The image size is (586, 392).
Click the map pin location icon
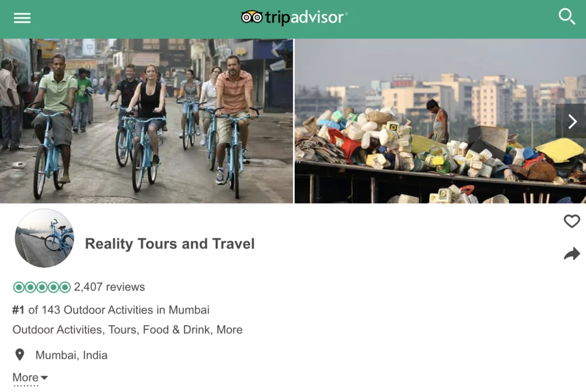click(19, 354)
